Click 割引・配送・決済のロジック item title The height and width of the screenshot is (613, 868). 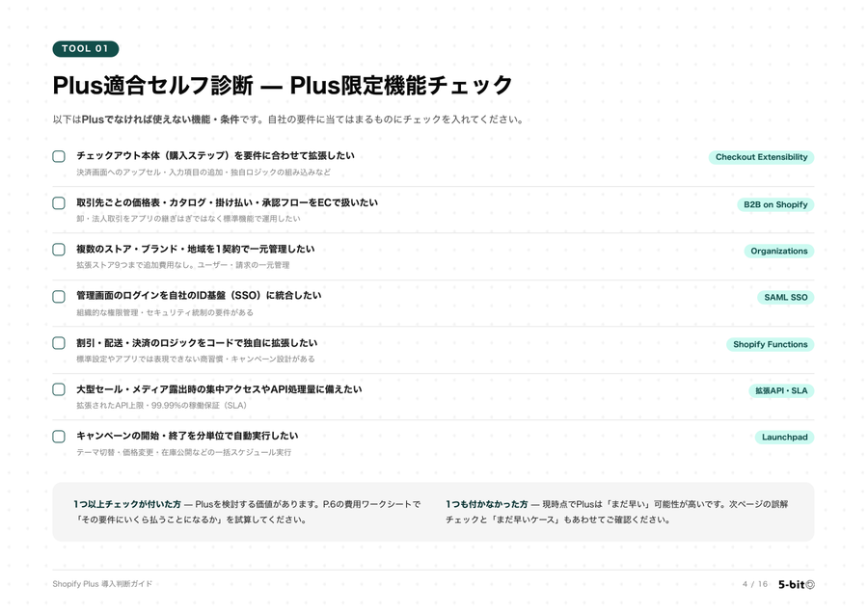point(197,343)
